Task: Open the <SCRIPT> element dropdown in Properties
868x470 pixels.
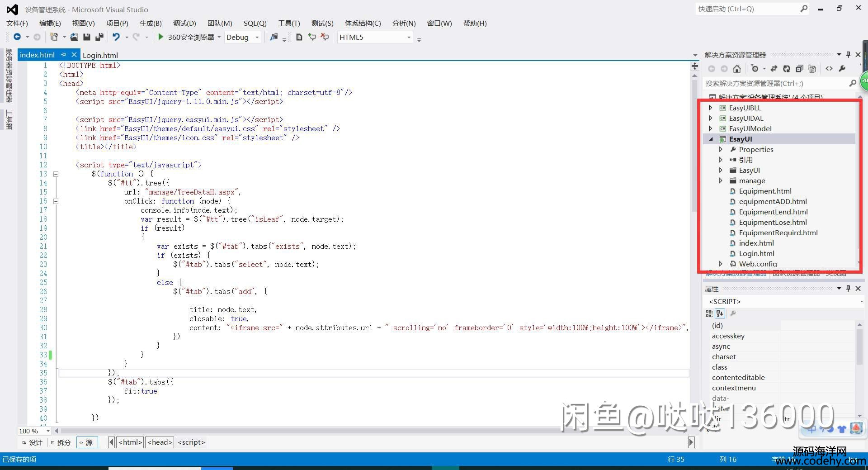Action: coord(862,301)
